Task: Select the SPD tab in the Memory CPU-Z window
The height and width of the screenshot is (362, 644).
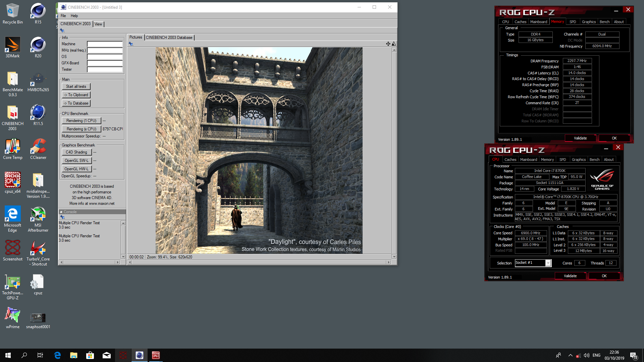Action: [x=573, y=22]
